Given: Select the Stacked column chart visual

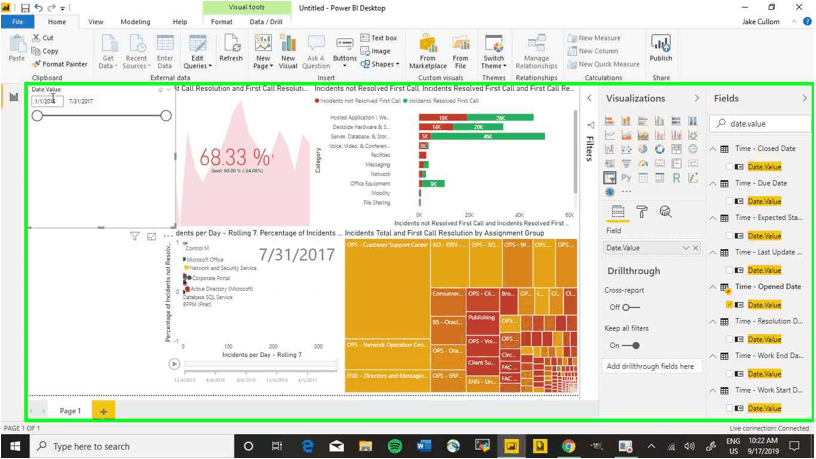Looking at the screenshot, I should 626,121.
